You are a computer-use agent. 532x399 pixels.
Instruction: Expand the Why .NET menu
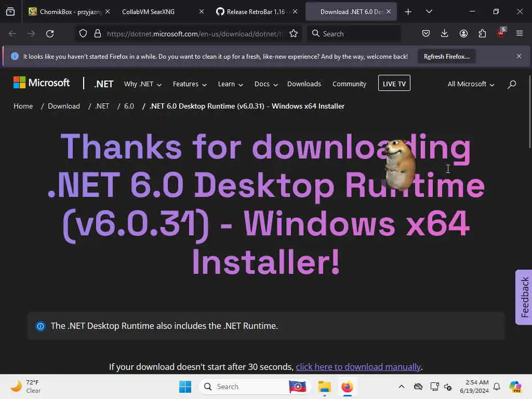(142, 84)
